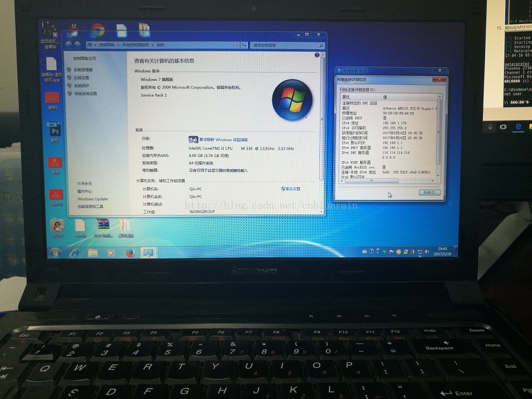This screenshot has height=399, width=532.
Task: Close the 本地连接 状态 window behind
Action: (440, 70)
